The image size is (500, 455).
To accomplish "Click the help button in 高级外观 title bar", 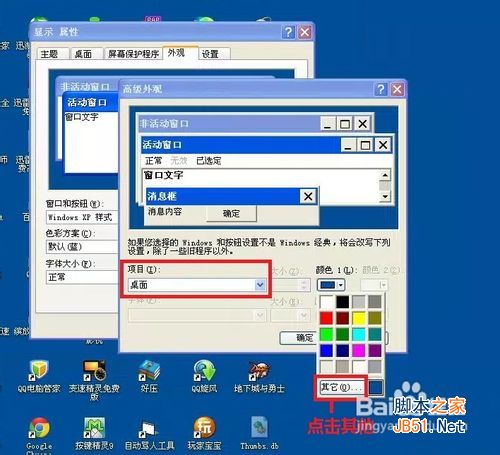I will click(x=380, y=89).
